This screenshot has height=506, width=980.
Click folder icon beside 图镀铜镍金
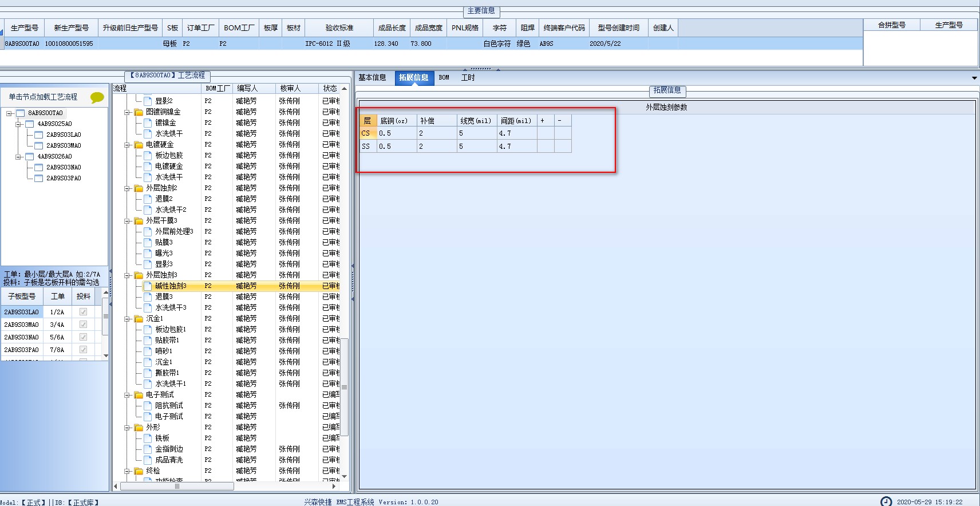click(x=139, y=112)
